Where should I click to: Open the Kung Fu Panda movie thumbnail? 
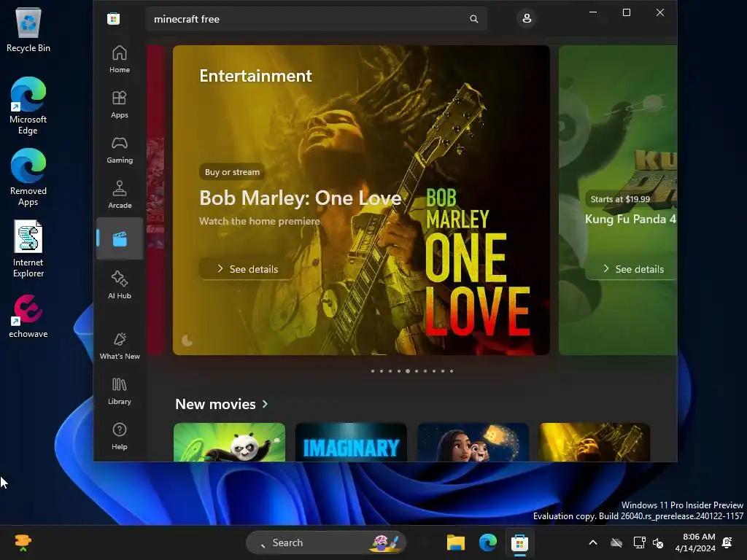[x=229, y=442]
